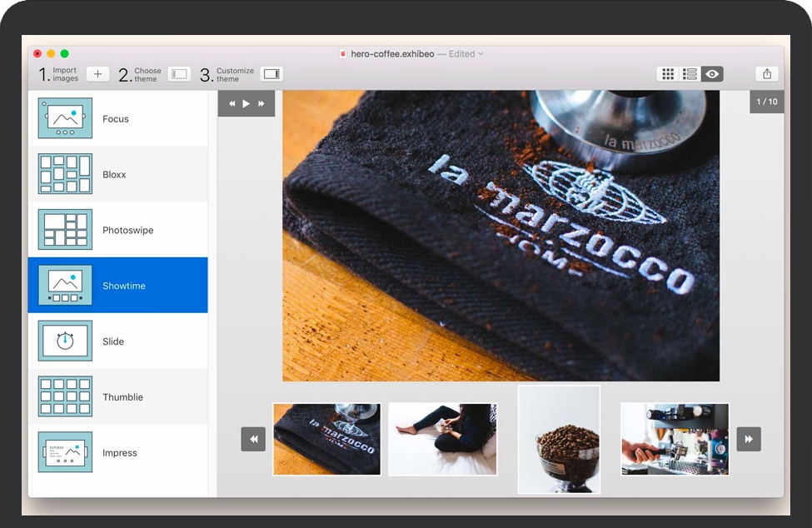Open the coffee beans thumbnail
This screenshot has width=812, height=528.
tap(559, 440)
